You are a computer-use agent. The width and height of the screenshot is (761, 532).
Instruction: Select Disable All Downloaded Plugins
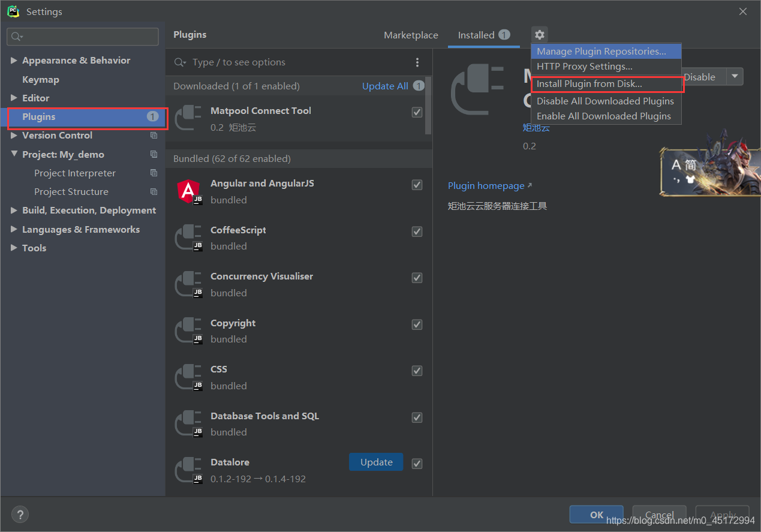[x=606, y=101]
